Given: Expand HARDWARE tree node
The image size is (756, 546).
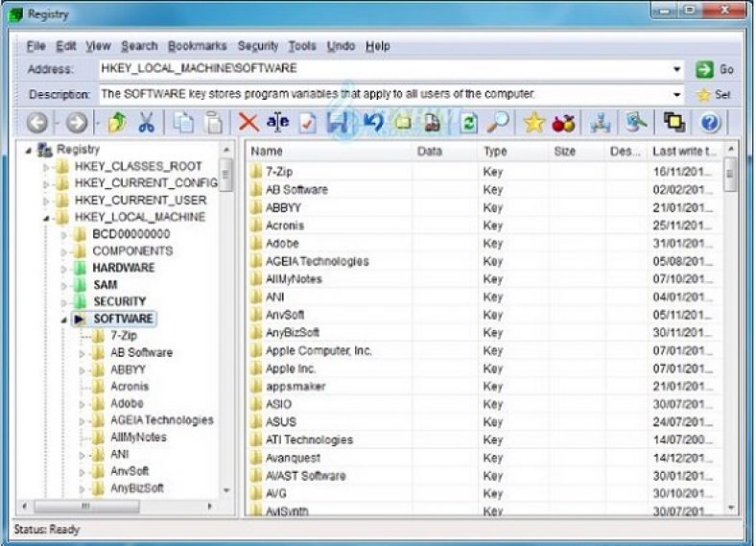Looking at the screenshot, I should [x=63, y=269].
